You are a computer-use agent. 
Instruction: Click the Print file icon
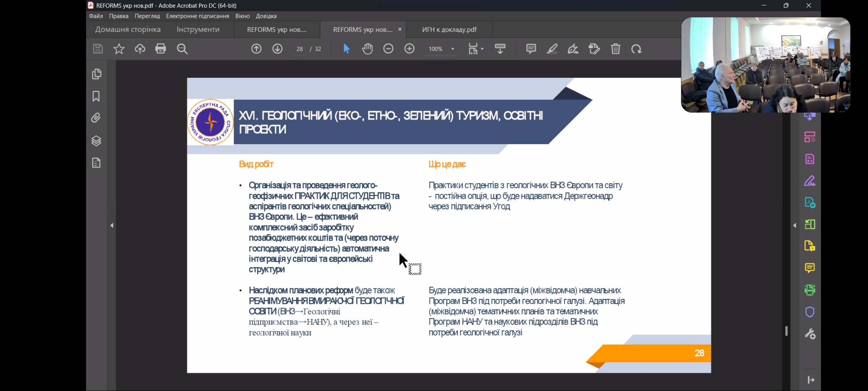(x=161, y=49)
